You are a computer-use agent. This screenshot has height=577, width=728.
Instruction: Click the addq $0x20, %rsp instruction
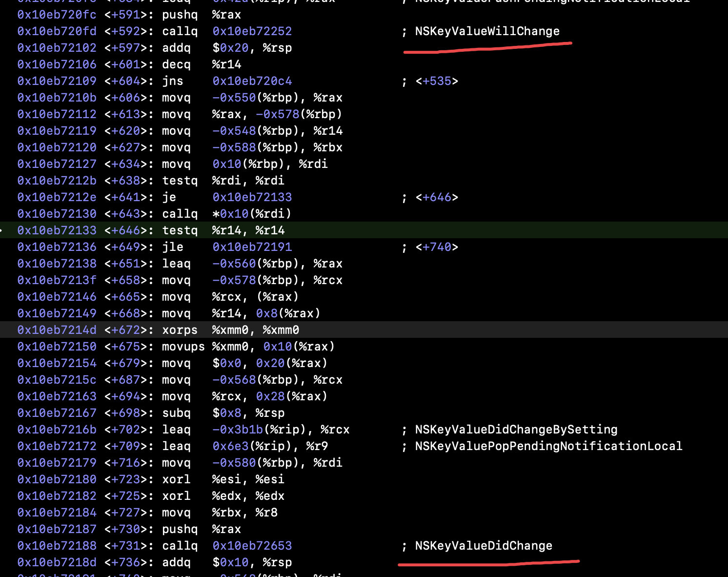coord(227,48)
